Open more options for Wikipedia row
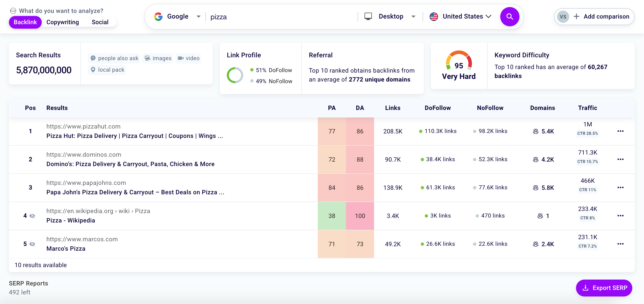 (620, 216)
